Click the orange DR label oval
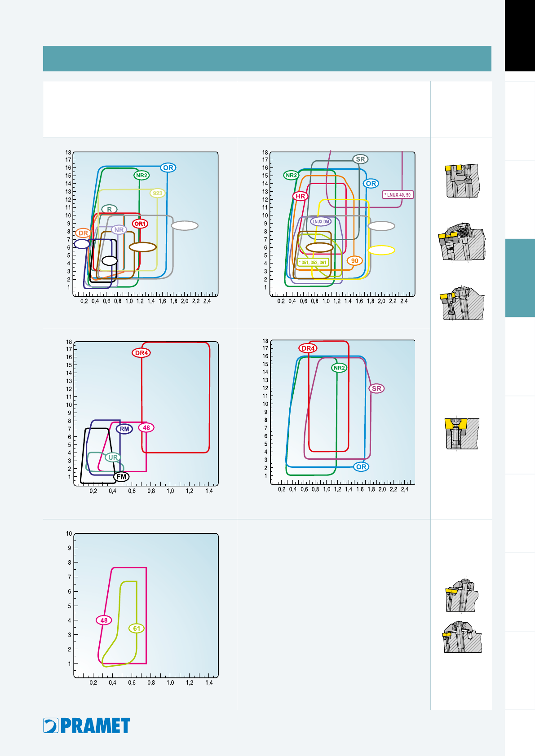535x756 pixels. (x=83, y=233)
